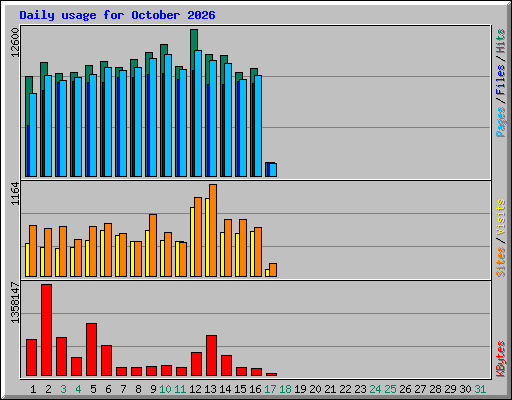Viewport: 512px width, 400px height.
Task: Click the tallest orange Sites bar for day 13
Action: click(213, 230)
